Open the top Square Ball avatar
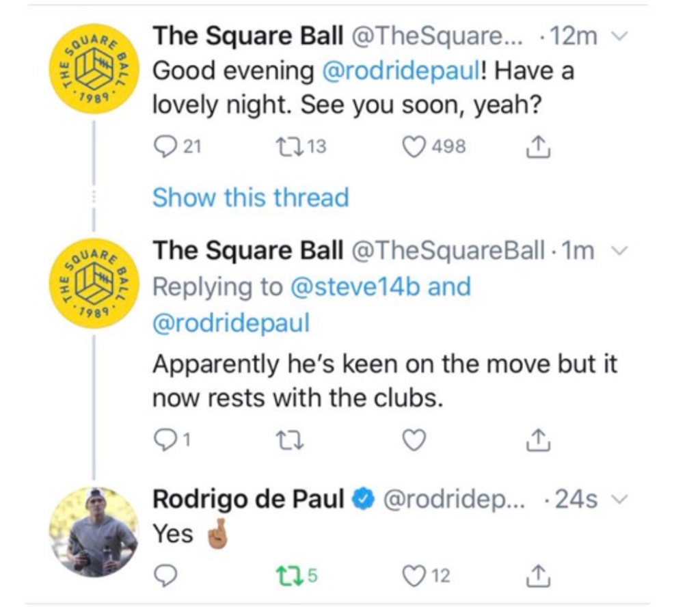 click(x=94, y=71)
